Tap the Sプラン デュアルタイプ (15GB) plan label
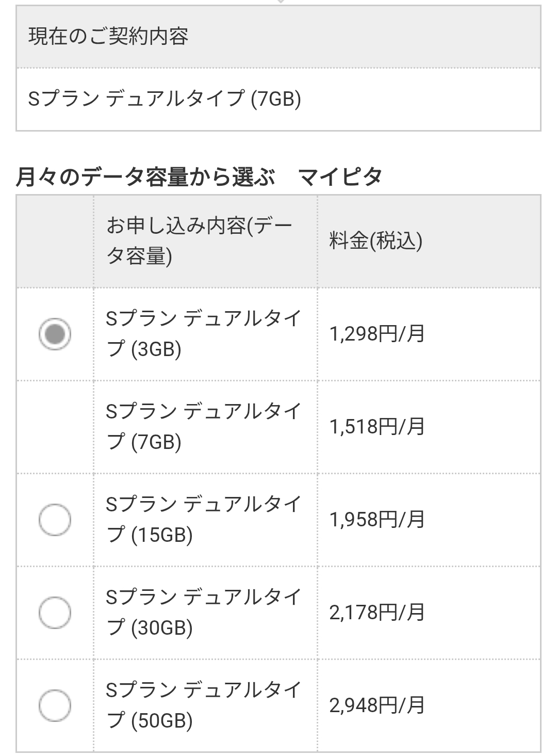Screen dimensions: 557x756 click(203, 519)
